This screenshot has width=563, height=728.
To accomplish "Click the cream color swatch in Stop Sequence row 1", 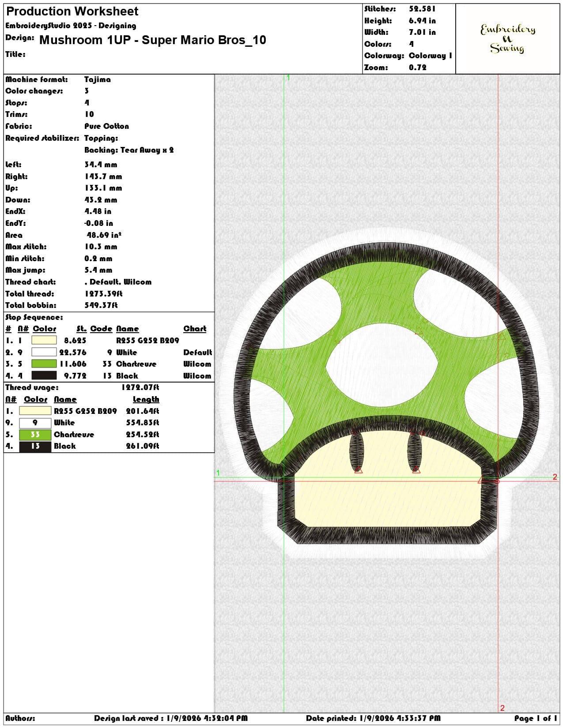I will click(x=44, y=340).
